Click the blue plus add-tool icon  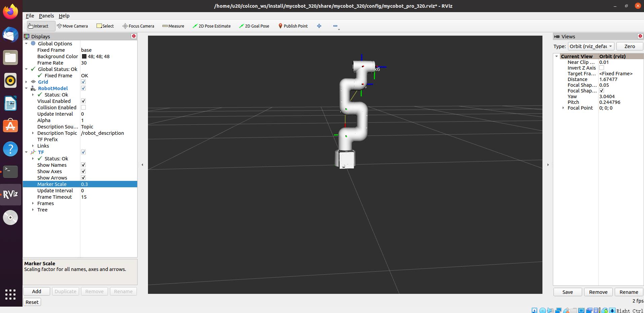tap(319, 26)
